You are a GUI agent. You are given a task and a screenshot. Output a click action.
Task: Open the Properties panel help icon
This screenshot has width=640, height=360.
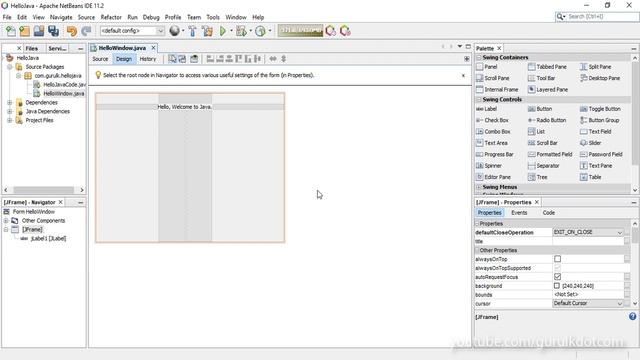click(632, 316)
